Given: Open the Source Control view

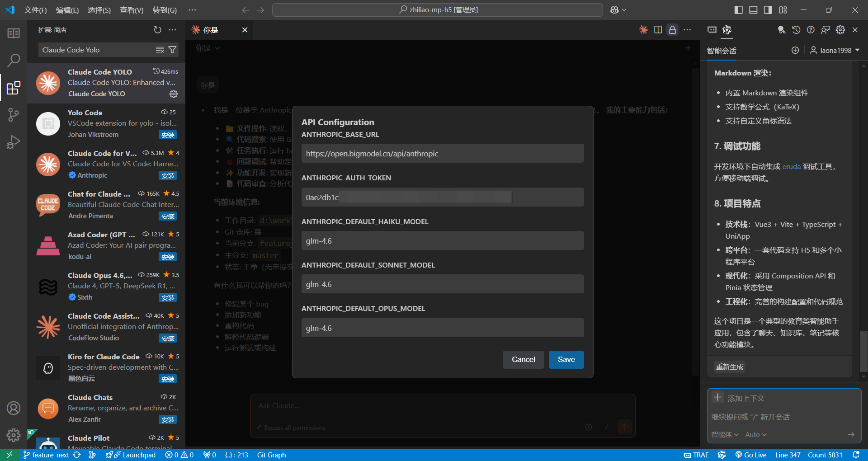Looking at the screenshot, I should tap(14, 115).
